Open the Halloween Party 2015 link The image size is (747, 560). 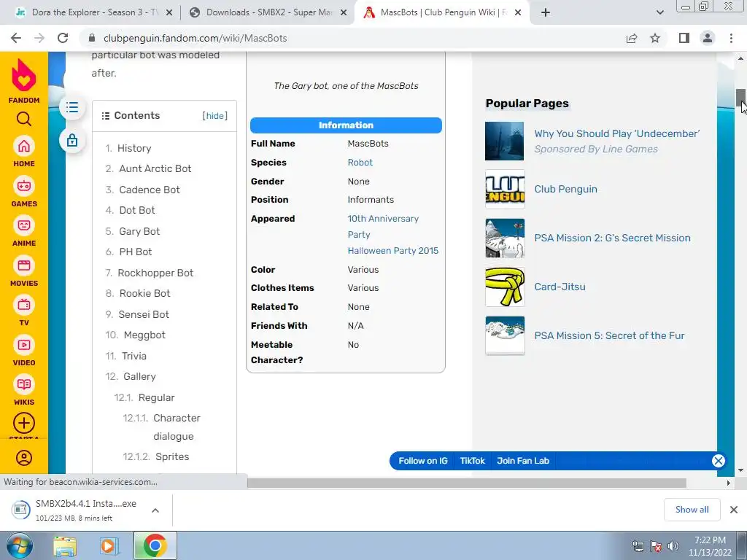[x=393, y=251]
